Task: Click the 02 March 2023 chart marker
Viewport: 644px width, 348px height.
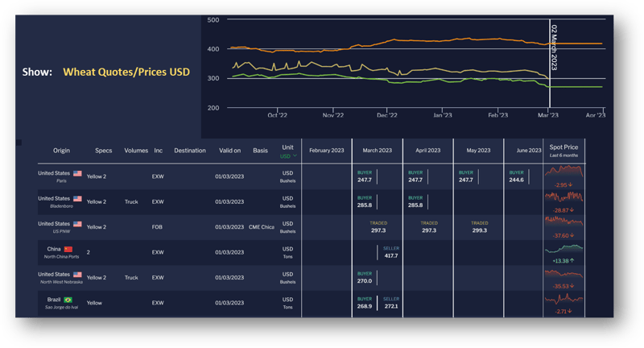Action: [554, 48]
